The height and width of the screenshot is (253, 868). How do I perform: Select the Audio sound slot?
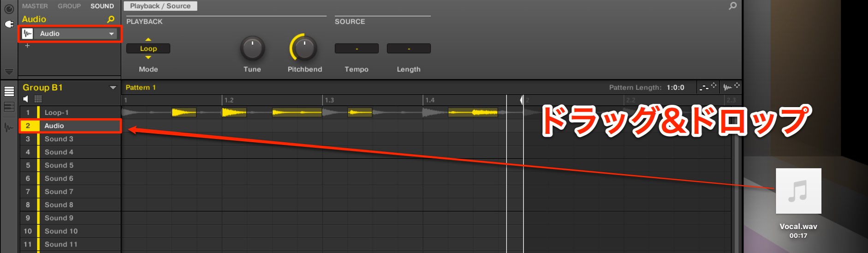(71, 126)
